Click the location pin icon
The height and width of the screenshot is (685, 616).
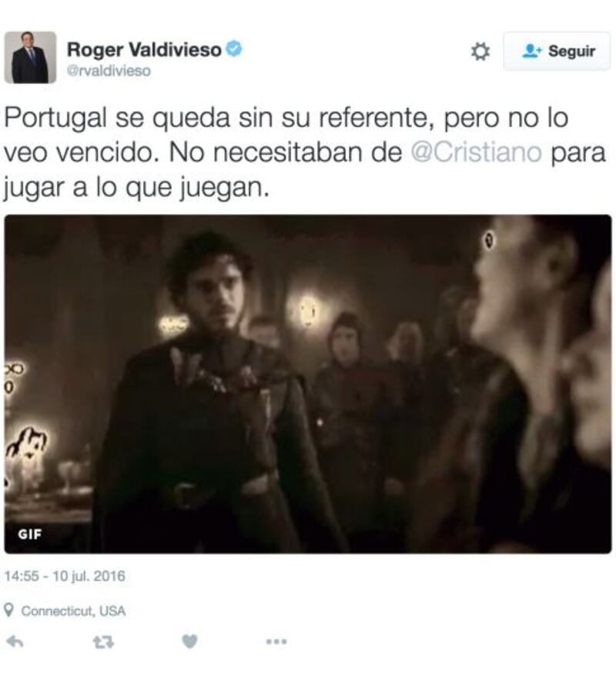(9, 610)
